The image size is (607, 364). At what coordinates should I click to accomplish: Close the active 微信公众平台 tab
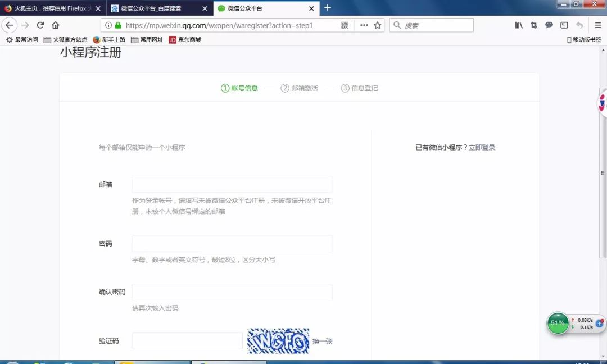pyautogui.click(x=311, y=8)
